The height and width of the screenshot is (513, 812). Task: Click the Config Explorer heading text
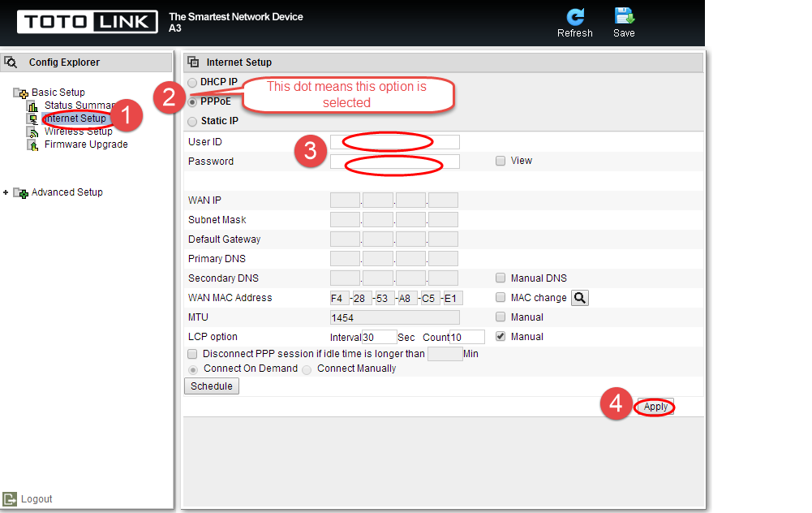coord(64,63)
